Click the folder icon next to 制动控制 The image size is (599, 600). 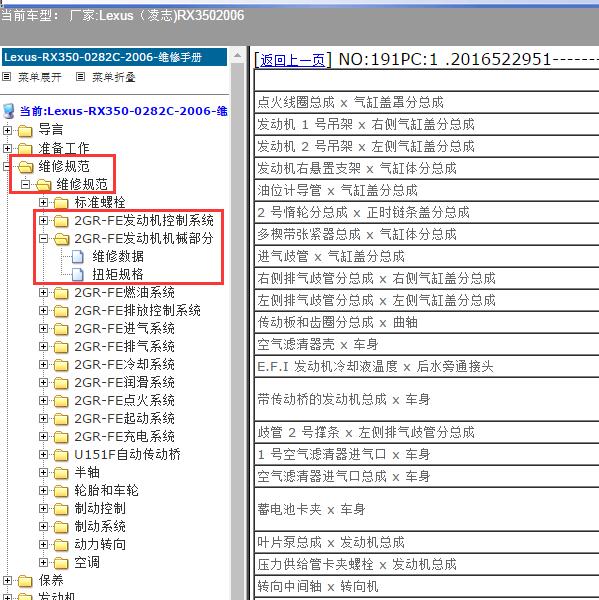(61, 509)
